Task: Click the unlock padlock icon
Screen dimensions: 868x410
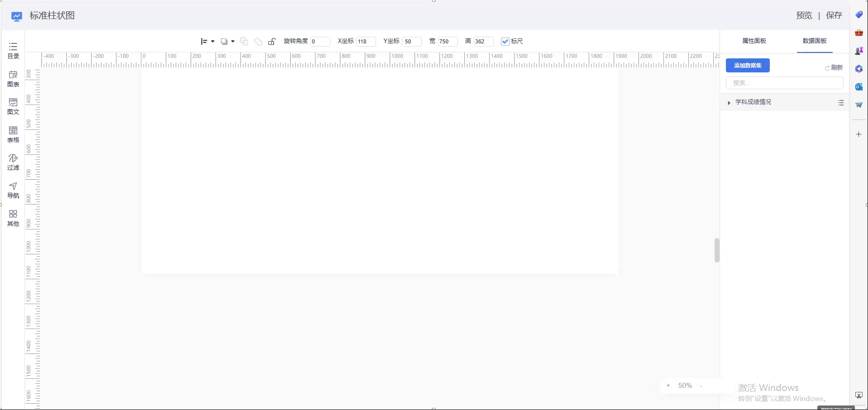Action: point(272,42)
